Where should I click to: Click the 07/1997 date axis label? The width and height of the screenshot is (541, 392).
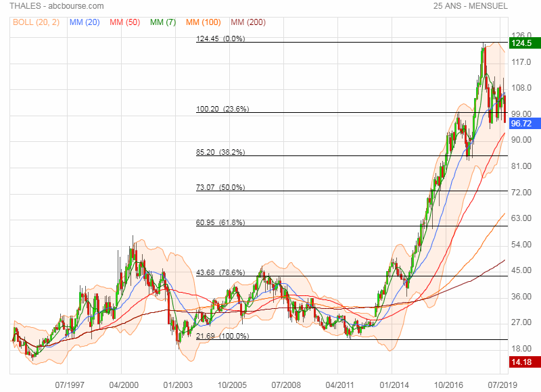[70, 385]
